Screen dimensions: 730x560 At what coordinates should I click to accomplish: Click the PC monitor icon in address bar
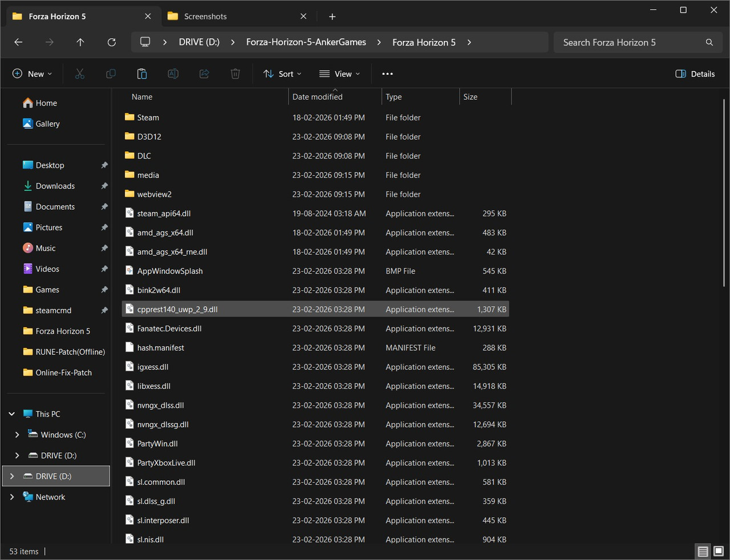click(145, 42)
